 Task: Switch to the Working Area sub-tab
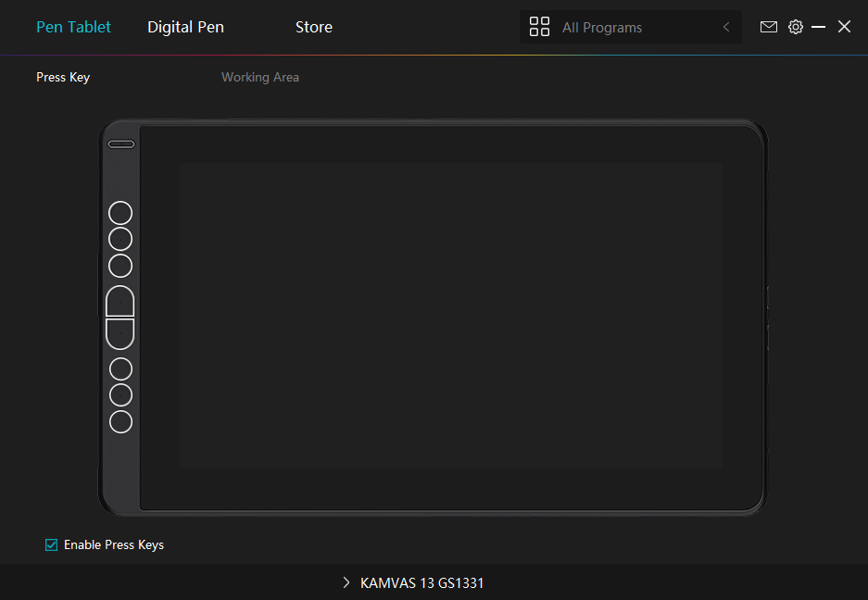(x=260, y=78)
